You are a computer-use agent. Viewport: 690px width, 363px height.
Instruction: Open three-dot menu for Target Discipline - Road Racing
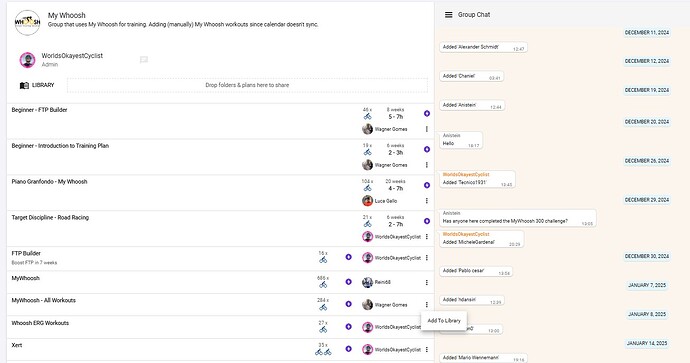tap(426, 237)
